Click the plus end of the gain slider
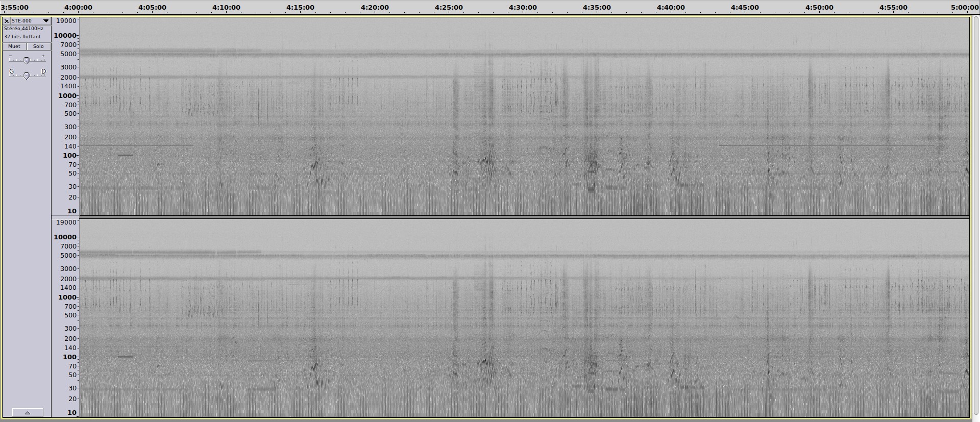 point(43,56)
